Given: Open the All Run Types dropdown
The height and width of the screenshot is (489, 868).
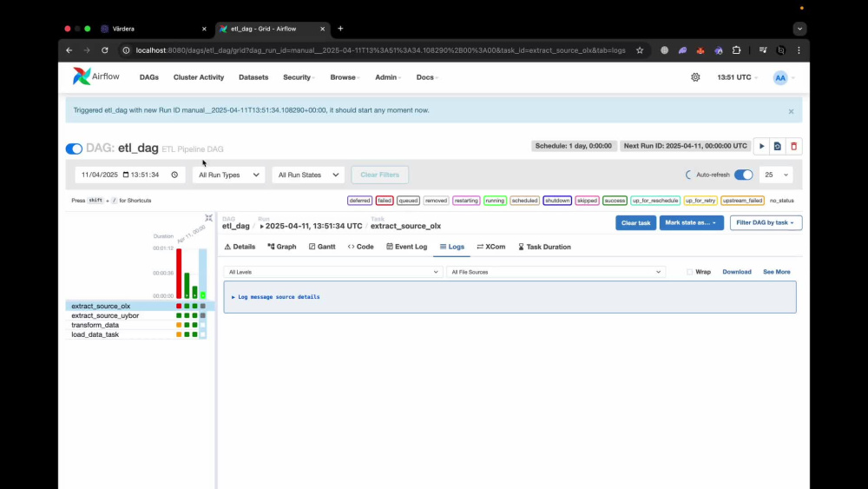Looking at the screenshot, I should pyautogui.click(x=228, y=175).
